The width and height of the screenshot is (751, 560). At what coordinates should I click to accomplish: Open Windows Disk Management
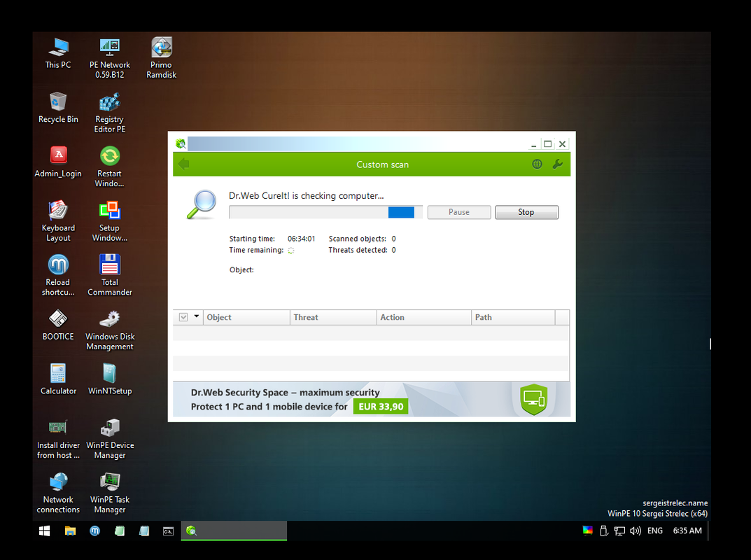tap(110, 330)
